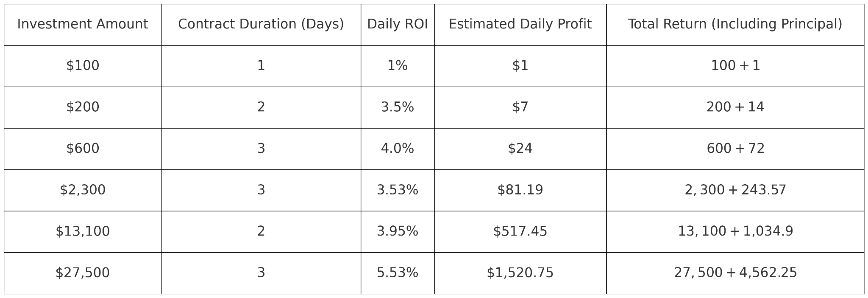The width and height of the screenshot is (868, 298).
Task: Click the 27,500 + 4,562.25 total return cell
Action: coord(735,273)
